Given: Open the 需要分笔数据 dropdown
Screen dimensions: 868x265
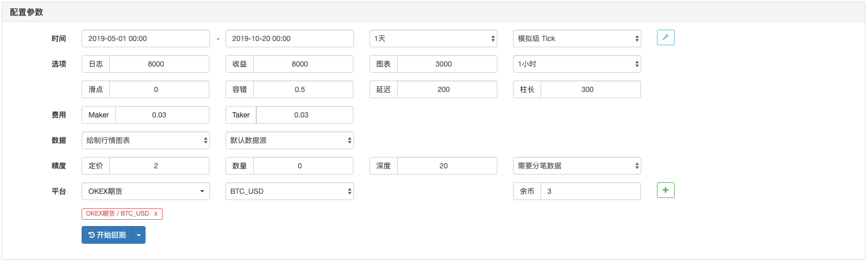Looking at the screenshot, I should pyautogui.click(x=576, y=166).
